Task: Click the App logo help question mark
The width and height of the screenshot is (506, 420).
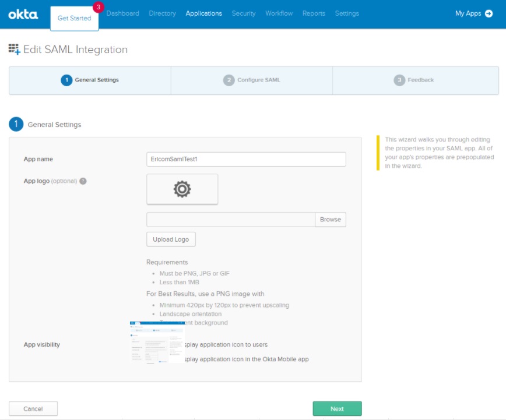Action: 83,181
